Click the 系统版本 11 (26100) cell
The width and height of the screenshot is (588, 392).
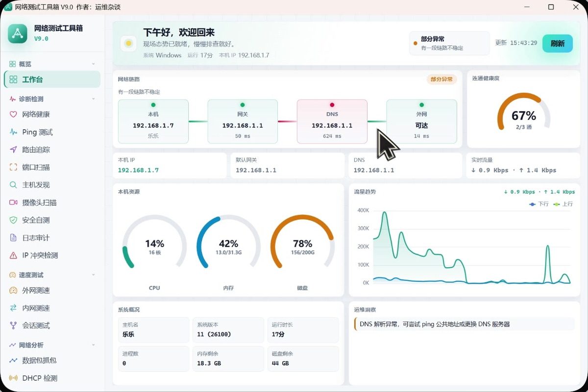[x=228, y=330]
